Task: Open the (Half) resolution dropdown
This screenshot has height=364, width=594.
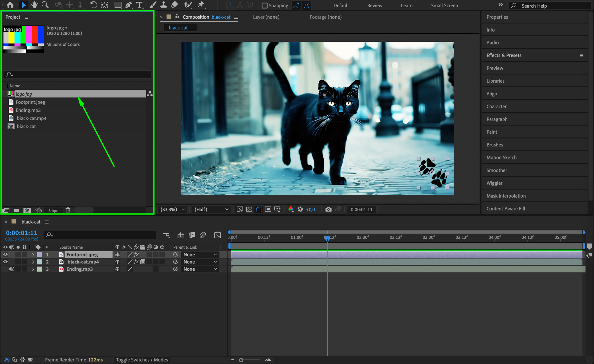Action: tap(211, 209)
